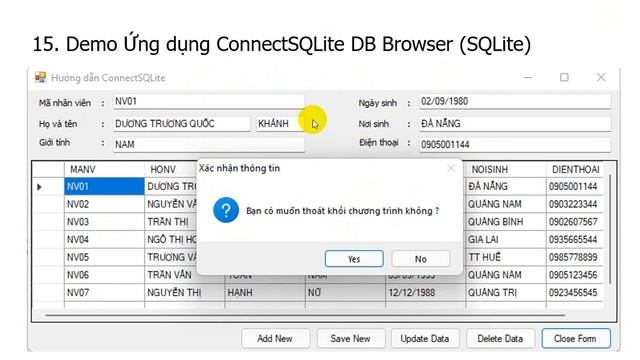Click No in the confirmation dialog
The height and width of the screenshot is (360, 640).
coord(421,259)
